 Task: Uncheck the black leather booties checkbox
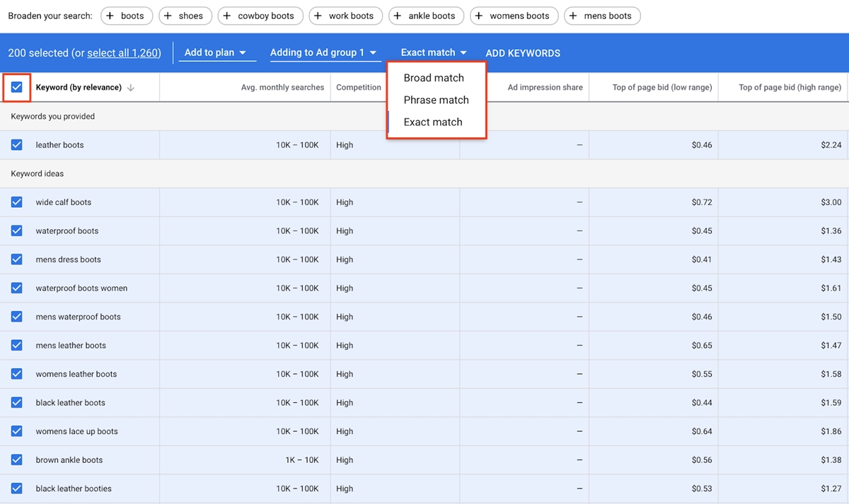pos(17,488)
